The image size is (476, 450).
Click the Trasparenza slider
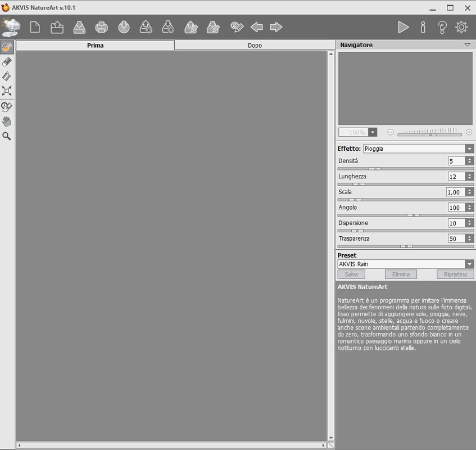(406, 246)
